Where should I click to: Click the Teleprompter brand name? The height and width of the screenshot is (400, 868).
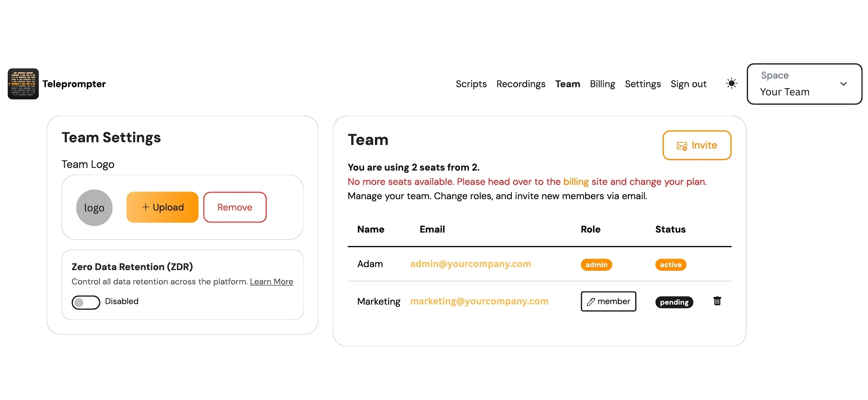tap(74, 84)
